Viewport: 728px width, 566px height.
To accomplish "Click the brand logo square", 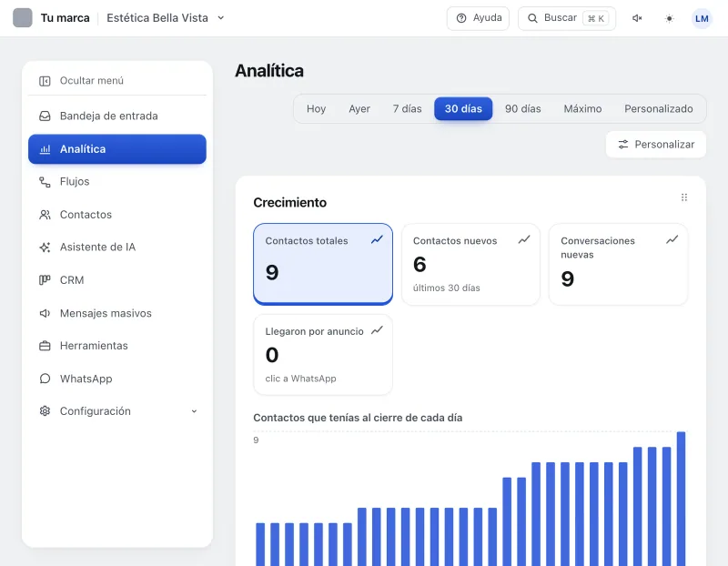I will pyautogui.click(x=22, y=18).
